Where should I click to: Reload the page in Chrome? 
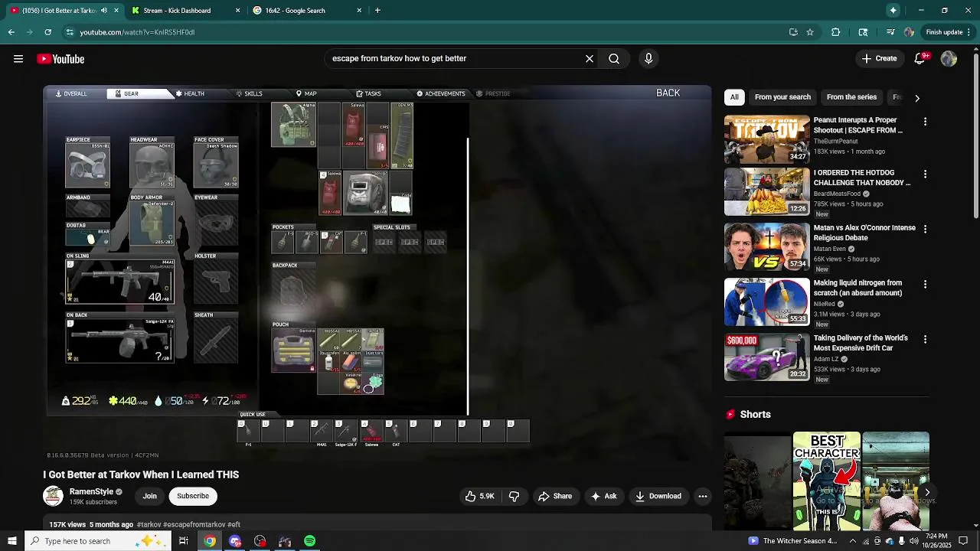tap(47, 32)
